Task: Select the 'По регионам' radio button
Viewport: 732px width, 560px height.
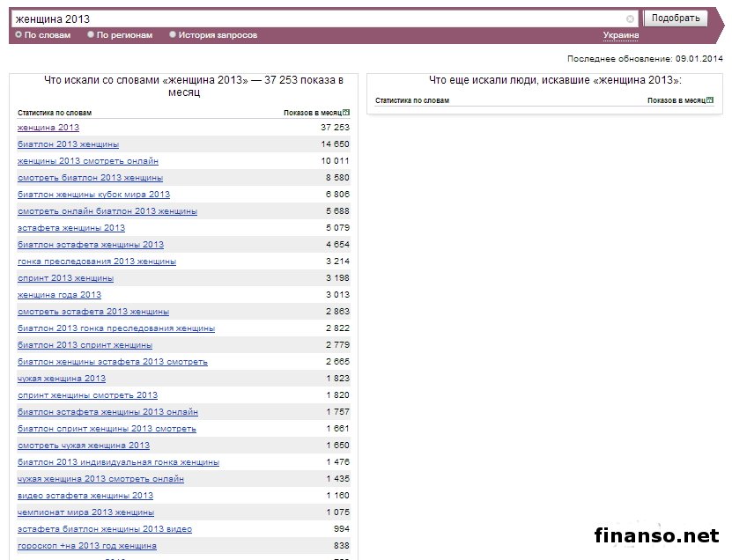Action: tap(91, 35)
